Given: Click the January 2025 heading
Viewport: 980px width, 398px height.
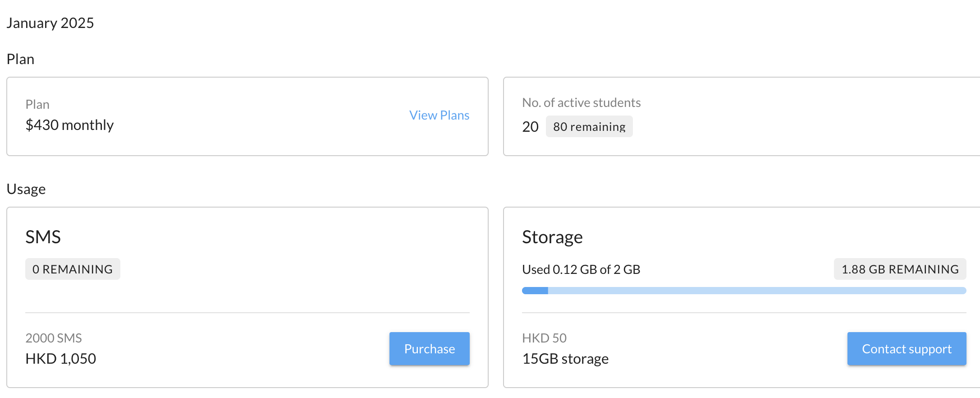Looking at the screenshot, I should 50,23.
